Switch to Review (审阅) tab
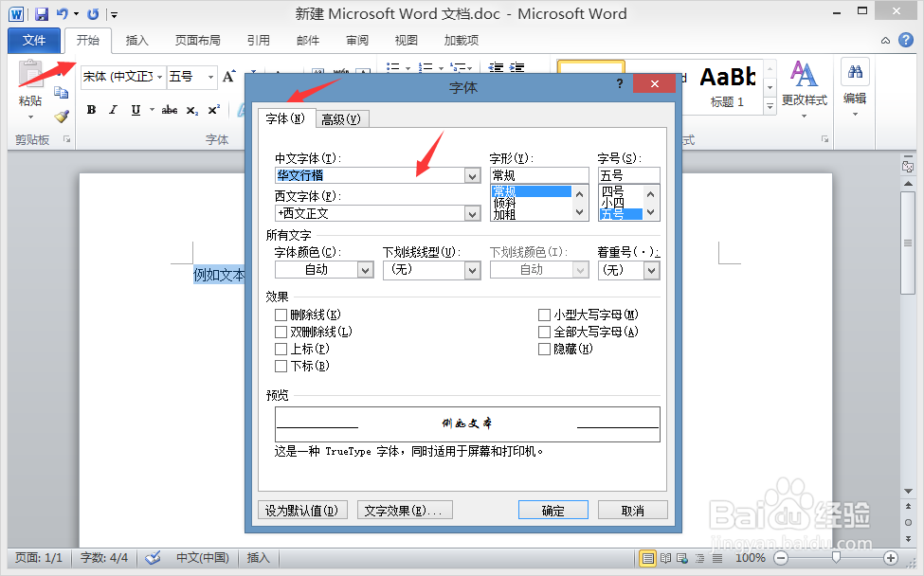The height and width of the screenshot is (576, 924). click(x=357, y=40)
